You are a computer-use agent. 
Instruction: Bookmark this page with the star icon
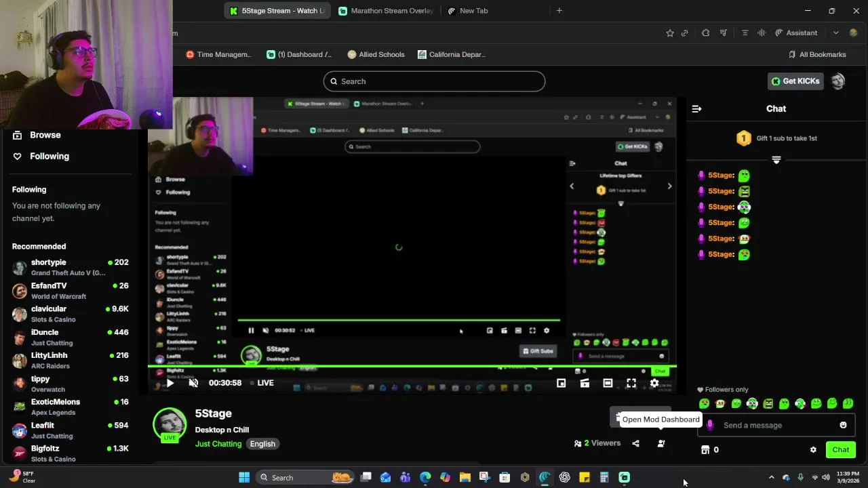(x=670, y=33)
